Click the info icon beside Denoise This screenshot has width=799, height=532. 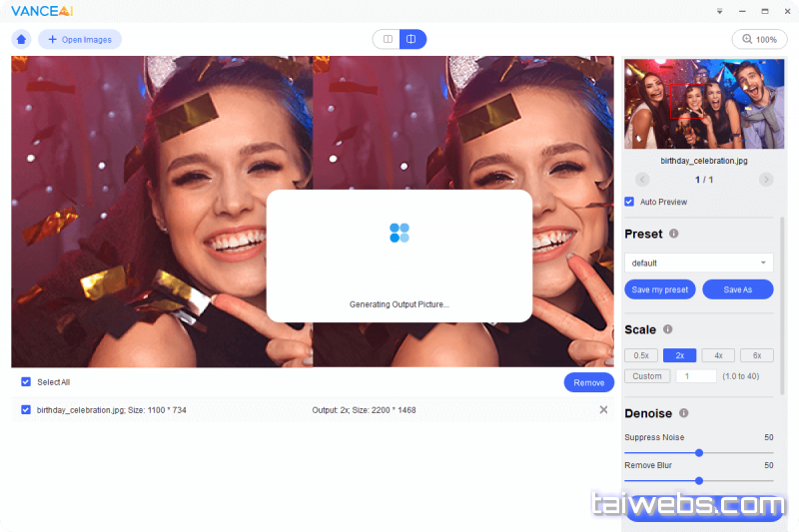pyautogui.click(x=684, y=413)
